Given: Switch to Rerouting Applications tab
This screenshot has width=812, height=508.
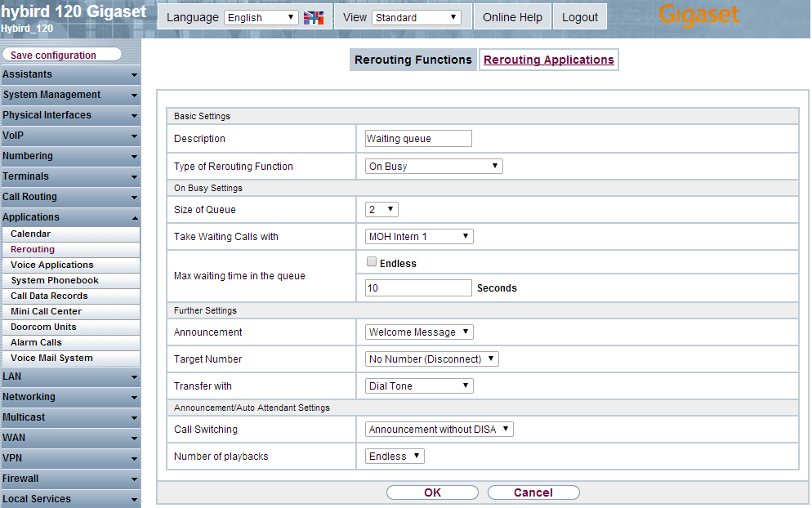Looking at the screenshot, I should pyautogui.click(x=548, y=60).
